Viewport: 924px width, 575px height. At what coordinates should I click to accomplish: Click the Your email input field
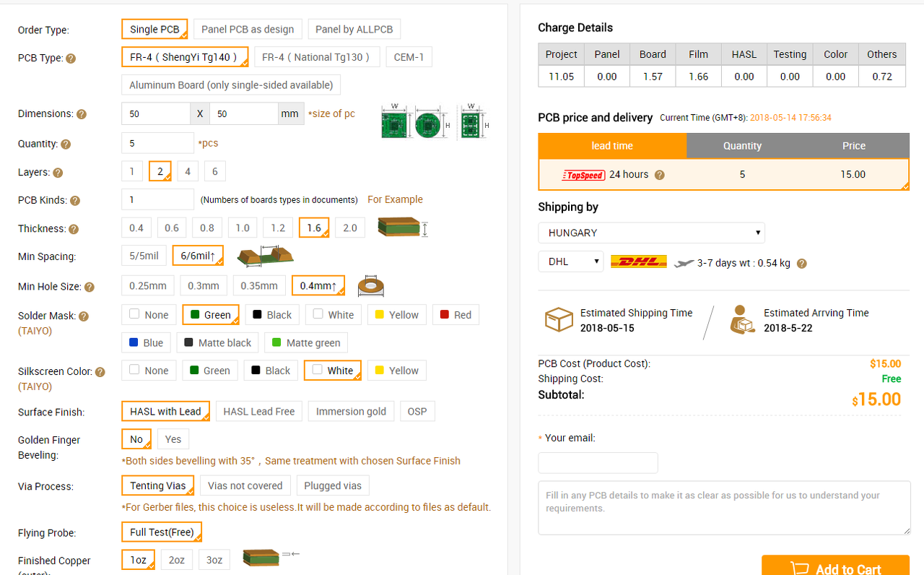(x=598, y=463)
